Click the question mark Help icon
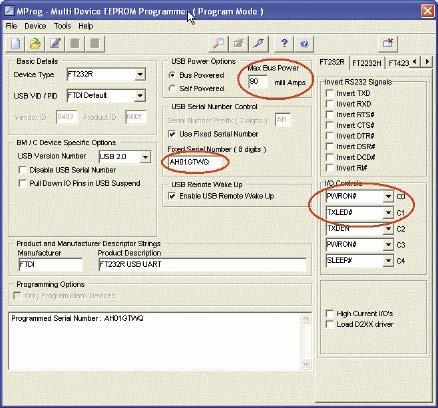This screenshot has width=438, height=408. click(284, 43)
